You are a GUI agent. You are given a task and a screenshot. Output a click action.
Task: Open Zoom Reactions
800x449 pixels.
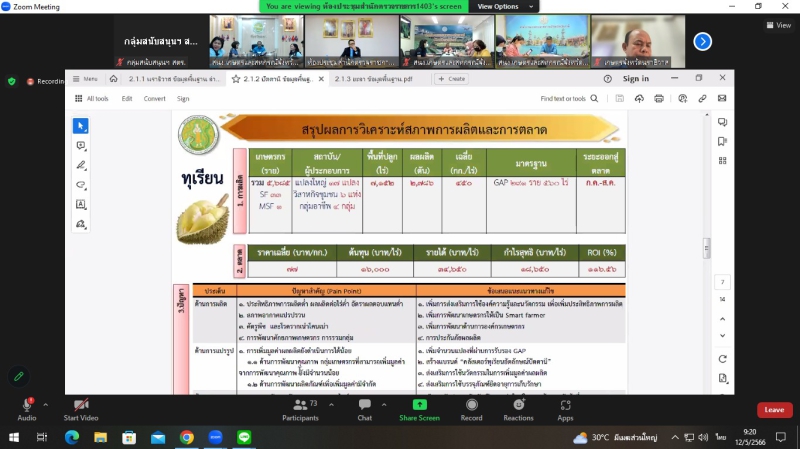pyautogui.click(x=518, y=410)
